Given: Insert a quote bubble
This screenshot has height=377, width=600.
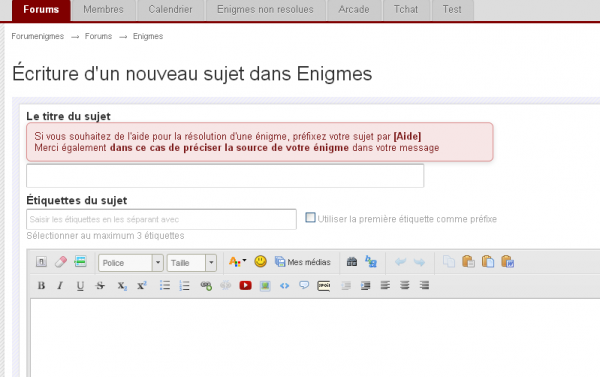Looking at the screenshot, I should click(x=304, y=286).
